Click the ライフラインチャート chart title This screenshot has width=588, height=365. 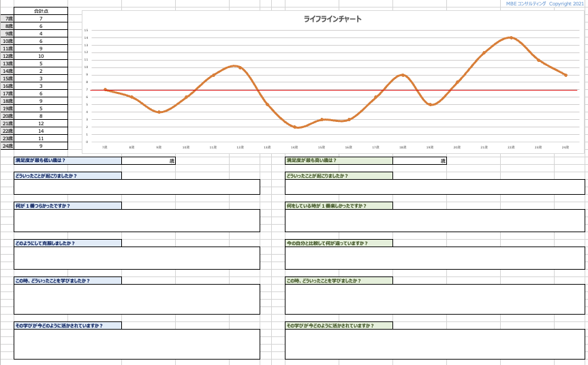pos(332,19)
